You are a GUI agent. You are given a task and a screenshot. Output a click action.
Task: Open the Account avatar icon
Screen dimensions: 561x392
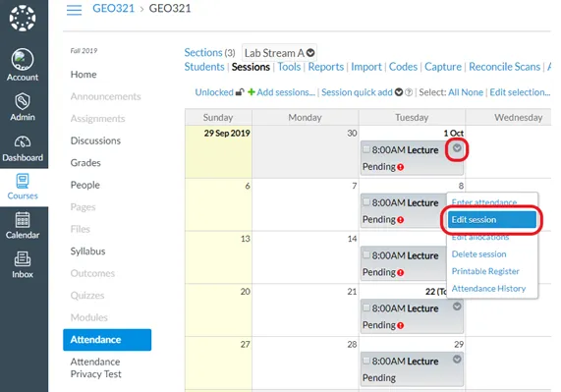pyautogui.click(x=23, y=59)
